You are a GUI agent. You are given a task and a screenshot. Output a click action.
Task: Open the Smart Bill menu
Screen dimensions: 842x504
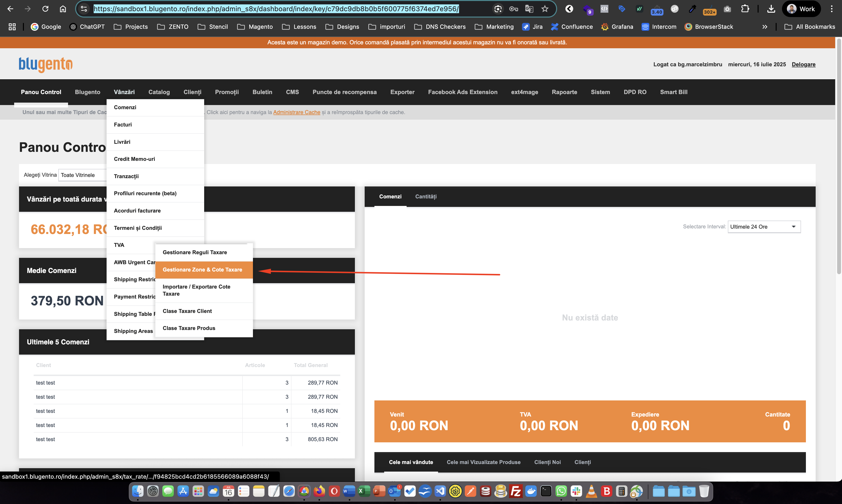(x=673, y=92)
